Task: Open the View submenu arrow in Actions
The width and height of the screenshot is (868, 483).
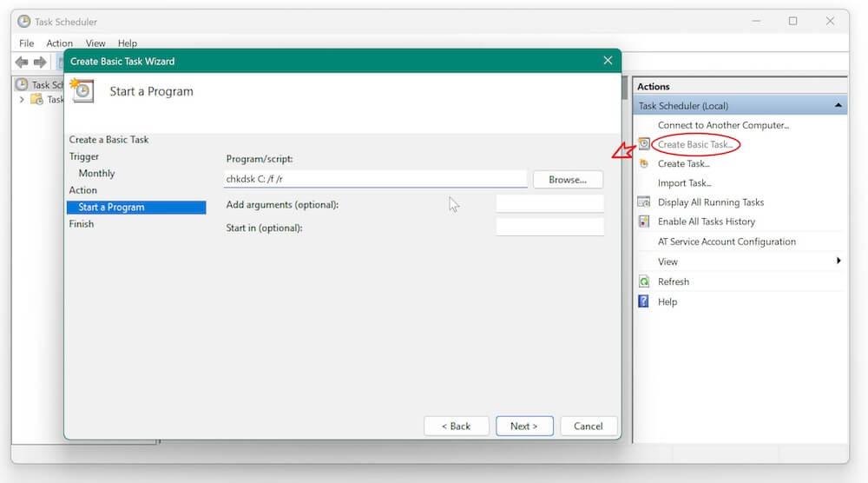Action: (x=838, y=261)
